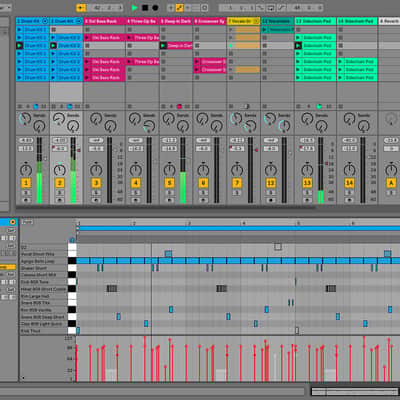Image resolution: width=400 pixels, height=400 pixels.
Task: Click the Session view horizontal scrollbar
Action: [x=166, y=207]
